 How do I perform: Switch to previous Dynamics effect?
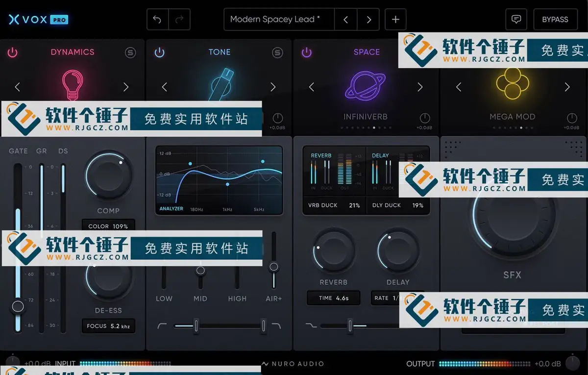click(18, 87)
